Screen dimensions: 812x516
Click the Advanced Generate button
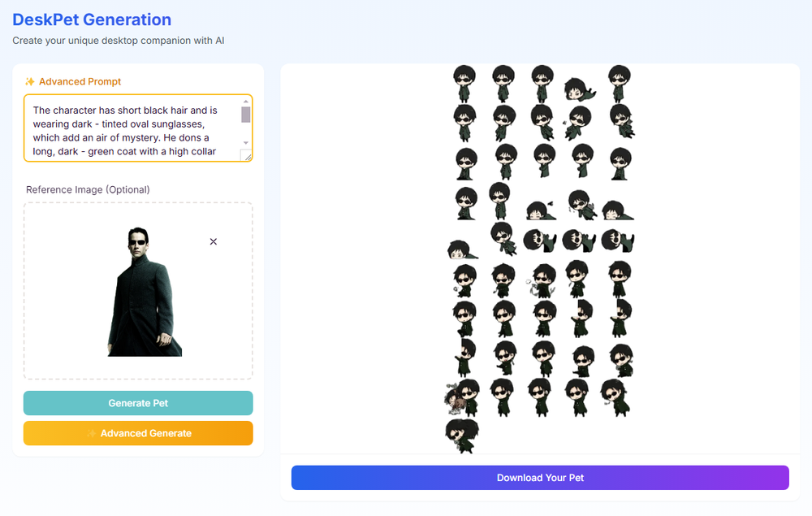(x=138, y=433)
